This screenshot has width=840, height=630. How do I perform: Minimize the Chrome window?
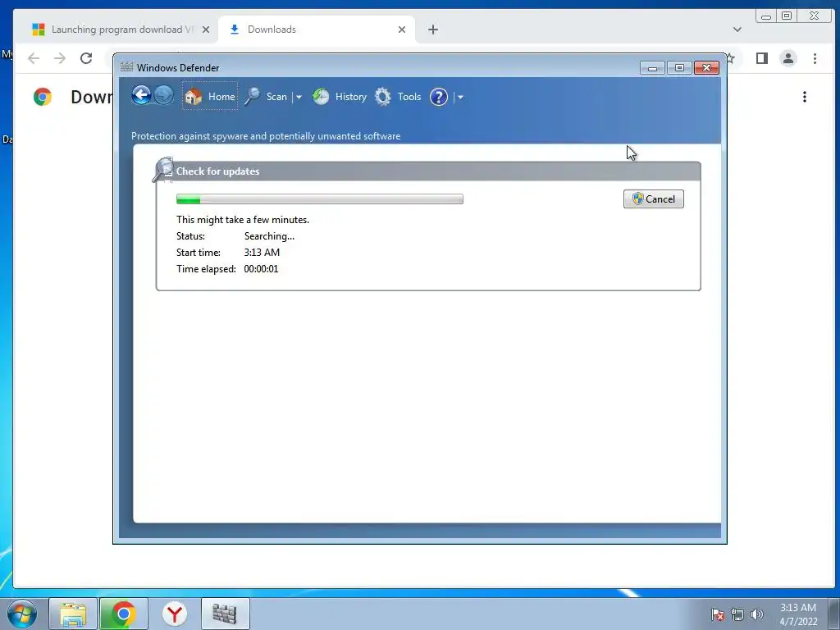pyautogui.click(x=766, y=16)
